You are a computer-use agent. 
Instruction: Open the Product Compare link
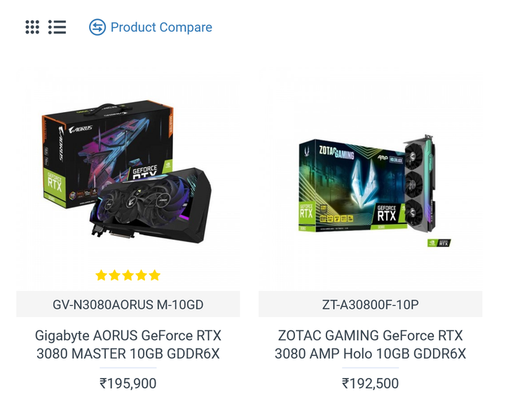tap(161, 27)
